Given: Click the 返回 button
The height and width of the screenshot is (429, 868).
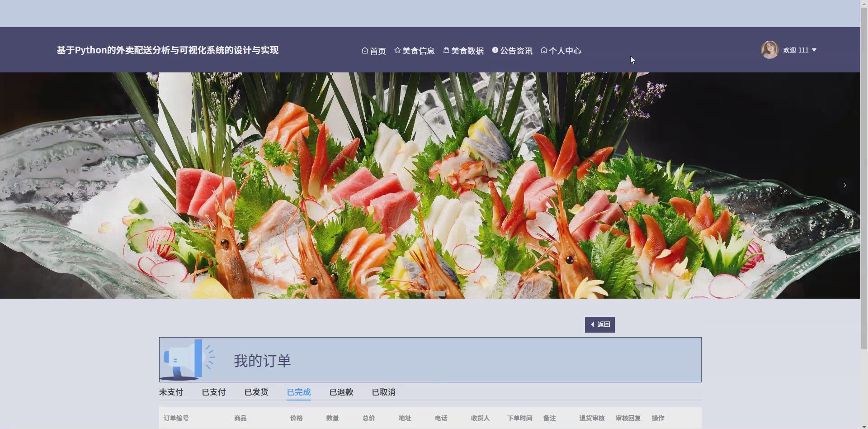Looking at the screenshot, I should tap(599, 324).
